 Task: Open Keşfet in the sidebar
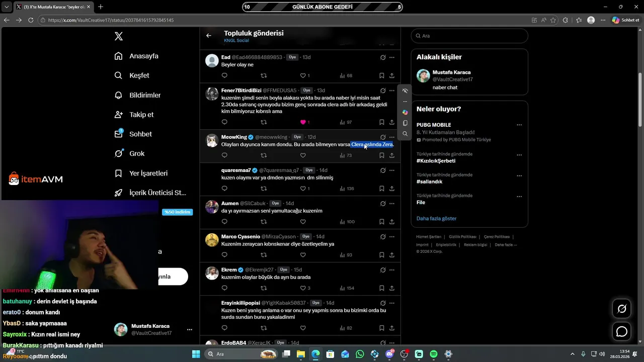(x=132, y=75)
